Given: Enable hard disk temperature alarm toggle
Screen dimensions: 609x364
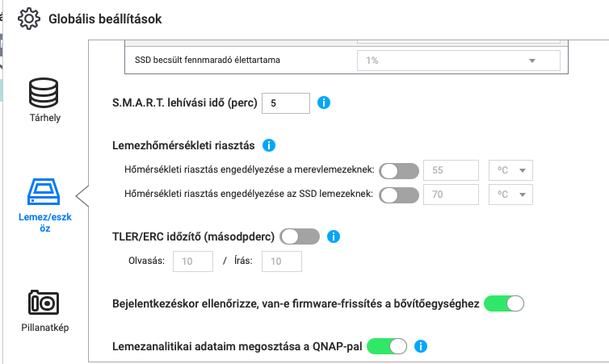Looking at the screenshot, I should [x=399, y=171].
